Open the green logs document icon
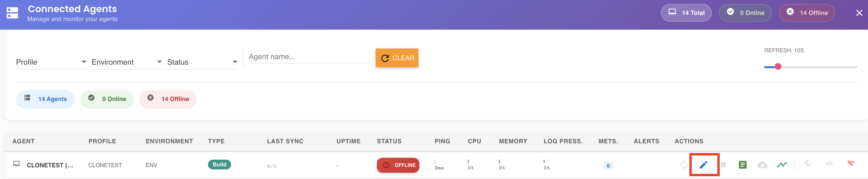The width and height of the screenshot is (868, 179). pyautogui.click(x=742, y=165)
